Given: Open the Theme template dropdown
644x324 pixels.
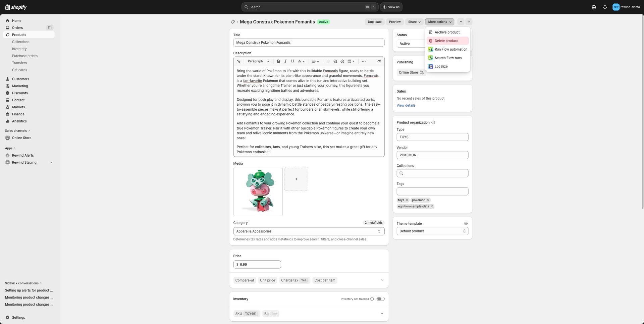Looking at the screenshot, I should [x=432, y=231].
